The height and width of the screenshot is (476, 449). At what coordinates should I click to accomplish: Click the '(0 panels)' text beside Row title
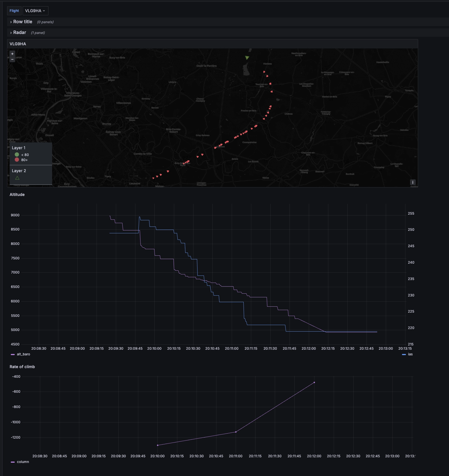point(45,22)
